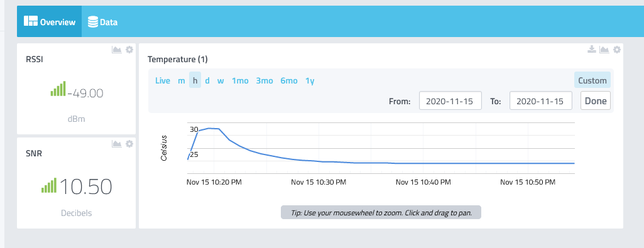
Task: Click Temperature widget chart icon
Action: (604, 50)
